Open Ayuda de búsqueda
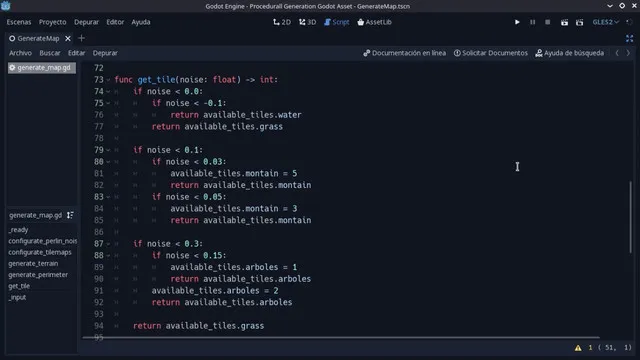Screen dimensions: 640x360 [569, 53]
